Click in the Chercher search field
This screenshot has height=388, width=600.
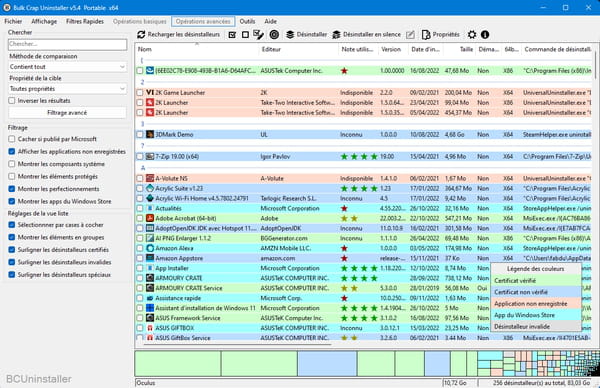click(x=67, y=44)
